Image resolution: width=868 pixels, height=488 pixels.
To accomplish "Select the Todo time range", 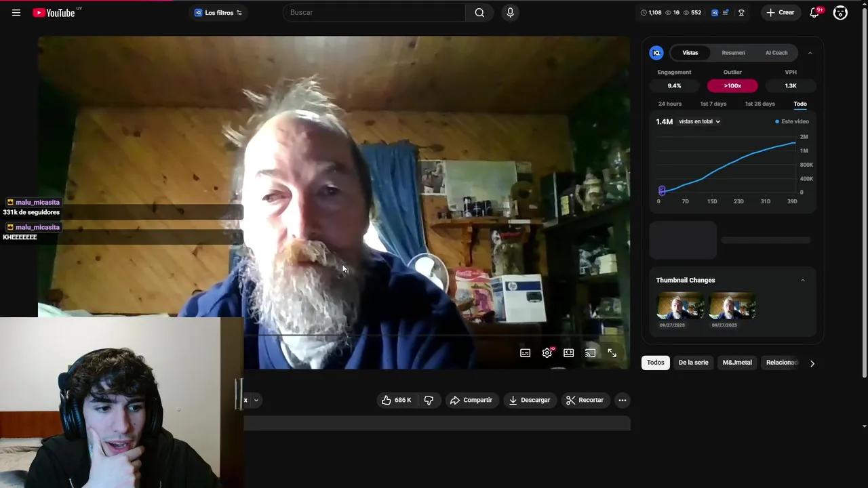I will (x=800, y=104).
